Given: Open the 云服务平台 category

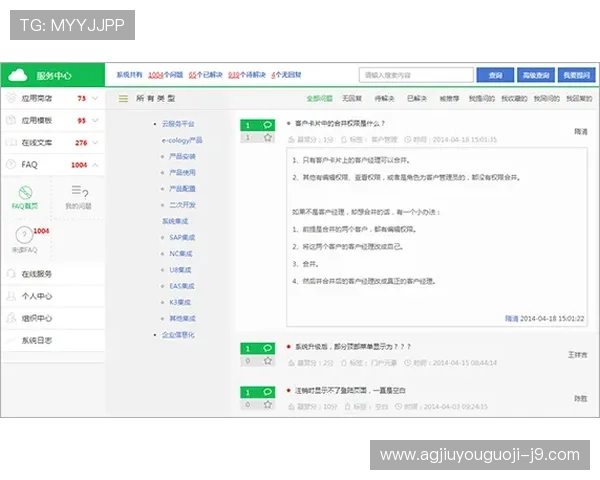Looking at the screenshot, I should (x=178, y=124).
